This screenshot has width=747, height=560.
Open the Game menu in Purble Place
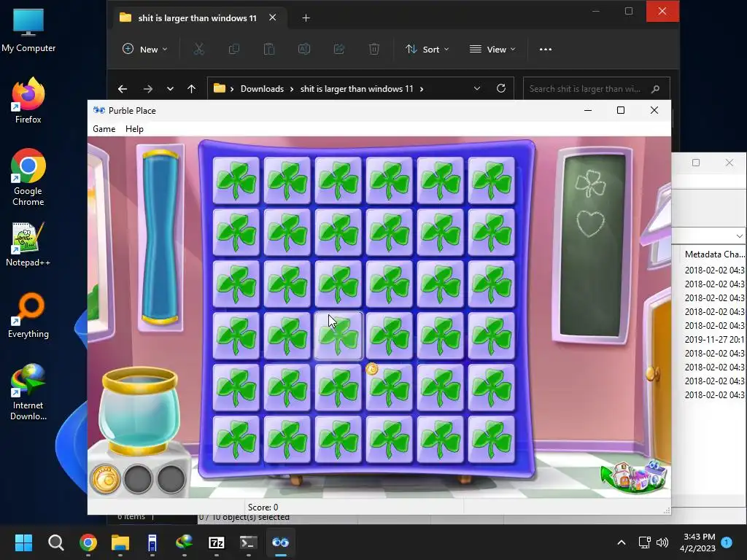point(104,129)
